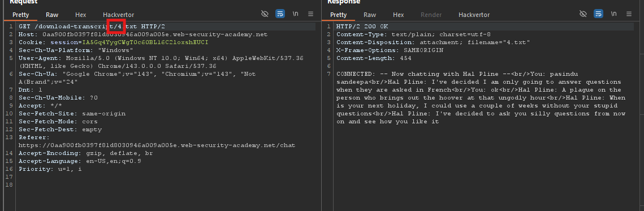
Task: Click the session cookie value
Action: (x=145, y=42)
